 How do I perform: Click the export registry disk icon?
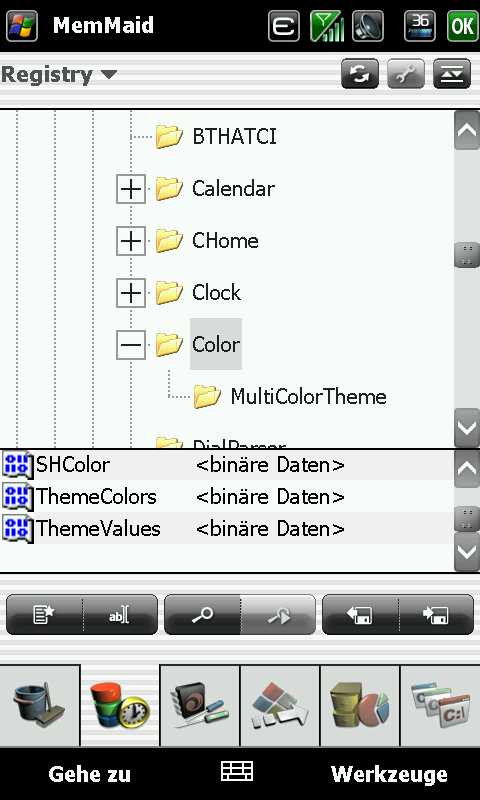[360, 614]
